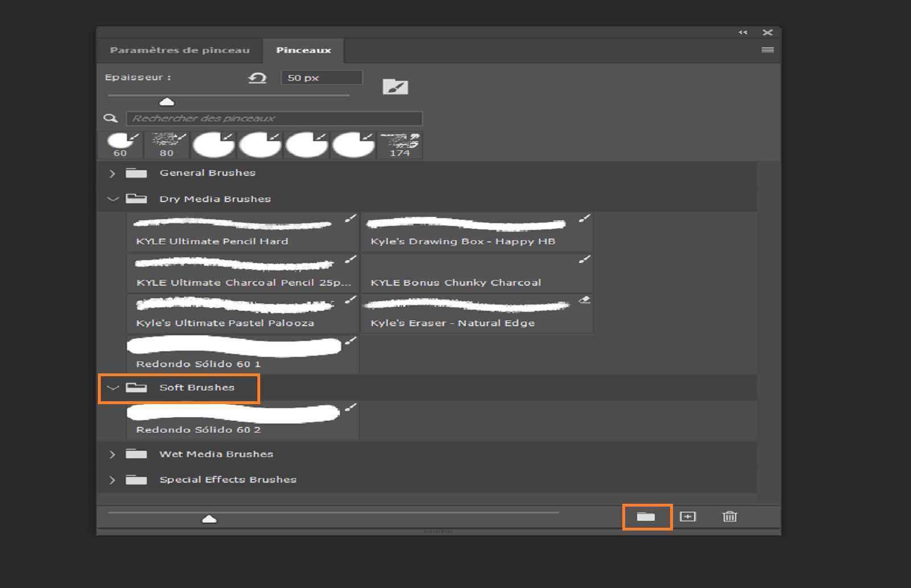Viewport: 911px width, 588px height.
Task: Select the Wet Media Brushes group name
Action: [x=216, y=454]
